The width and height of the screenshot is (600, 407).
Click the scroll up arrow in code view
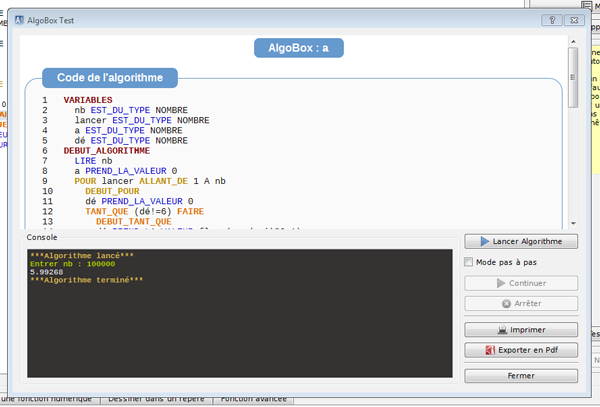point(573,41)
